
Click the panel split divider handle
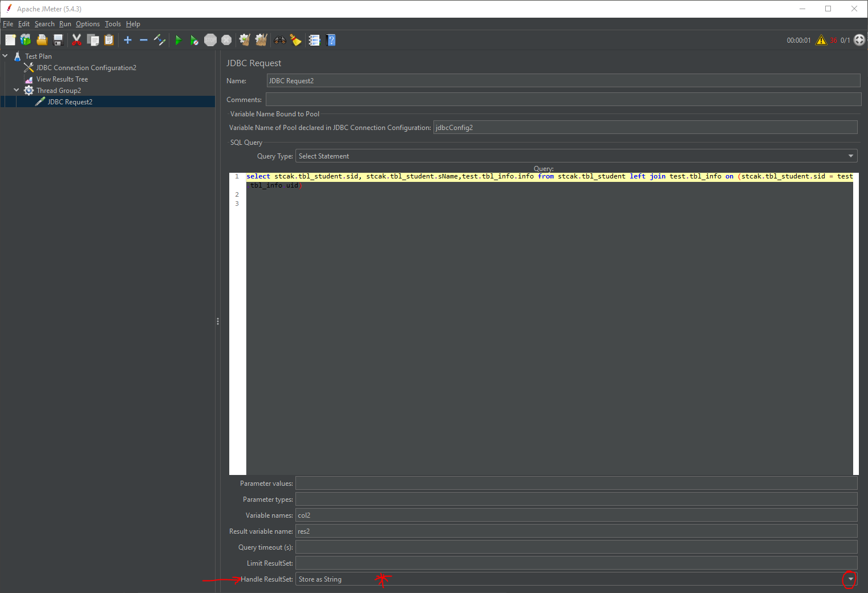218,322
